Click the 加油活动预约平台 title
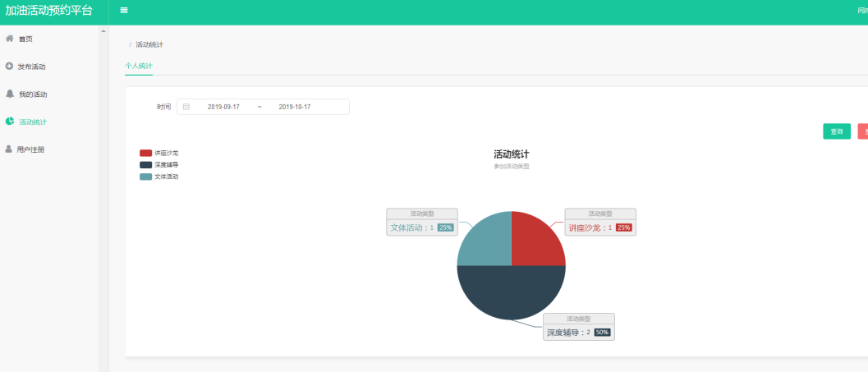This screenshot has width=868, height=372. pos(48,11)
